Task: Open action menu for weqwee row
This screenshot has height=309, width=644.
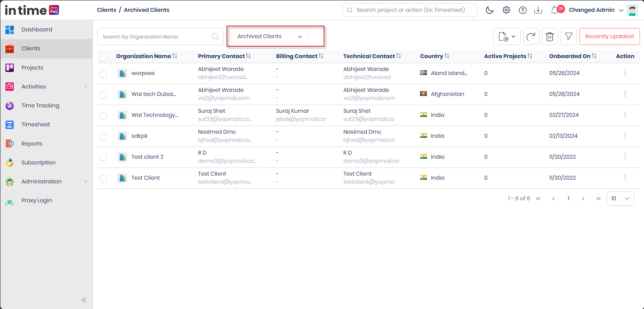Action: 625,73
